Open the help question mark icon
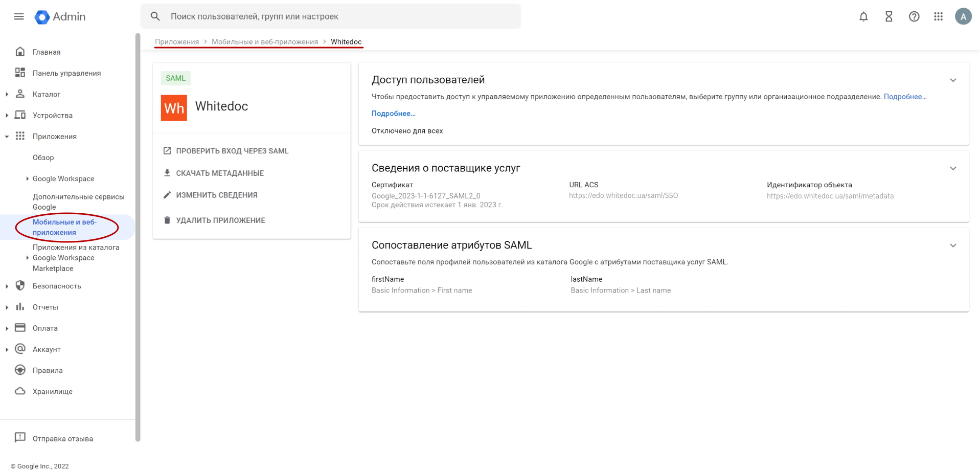Screen dimensions: 980x470 tap(914, 16)
